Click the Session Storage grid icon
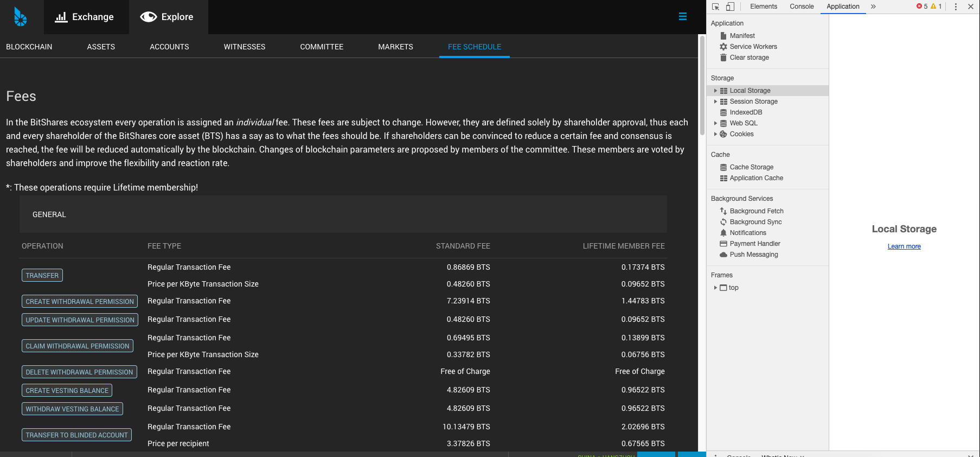This screenshot has width=980, height=457. click(x=723, y=101)
